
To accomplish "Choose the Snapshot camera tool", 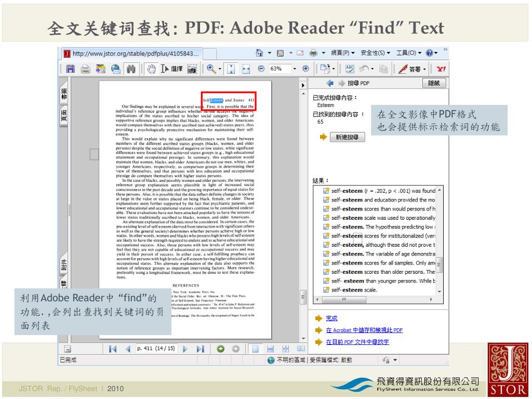I will pyautogui.click(x=192, y=69).
